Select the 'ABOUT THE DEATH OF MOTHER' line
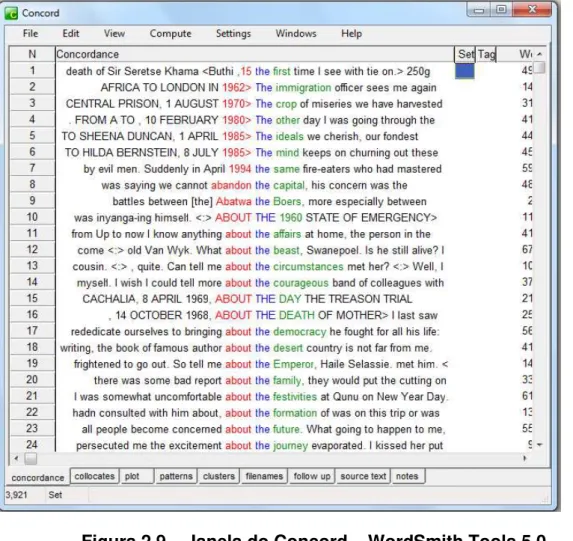This screenshot has width=573, height=541. pos(255,315)
